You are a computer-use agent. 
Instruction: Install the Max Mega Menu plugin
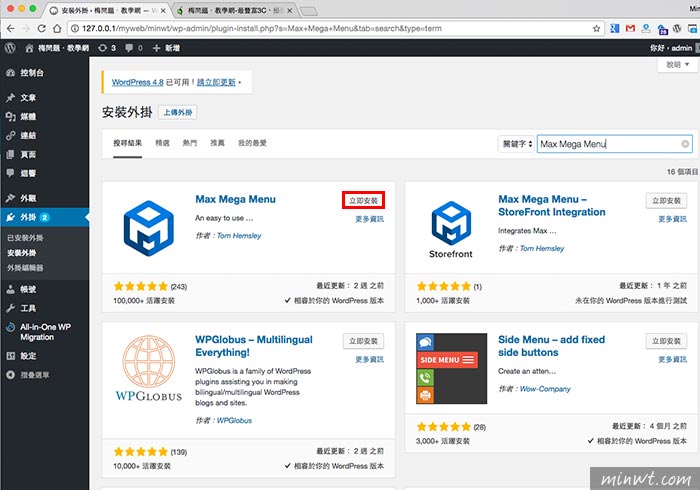tap(363, 201)
